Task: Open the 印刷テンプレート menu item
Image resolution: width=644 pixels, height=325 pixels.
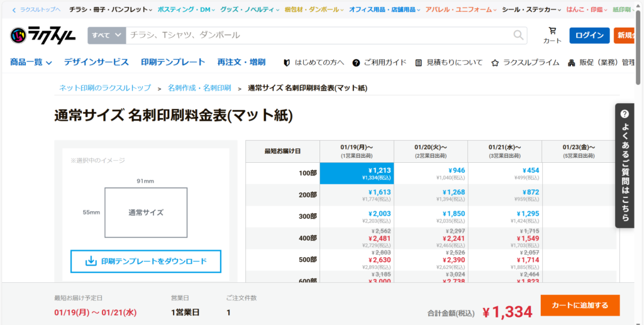Action: pos(173,62)
